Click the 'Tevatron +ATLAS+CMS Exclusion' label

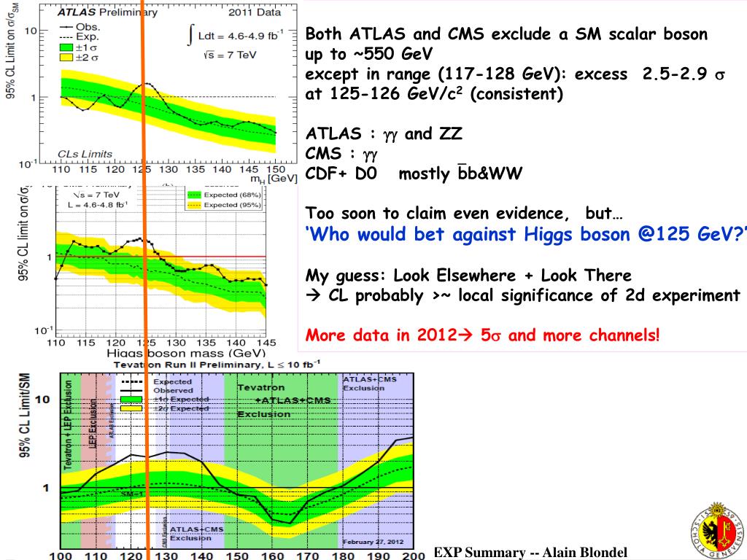pyautogui.click(x=284, y=400)
